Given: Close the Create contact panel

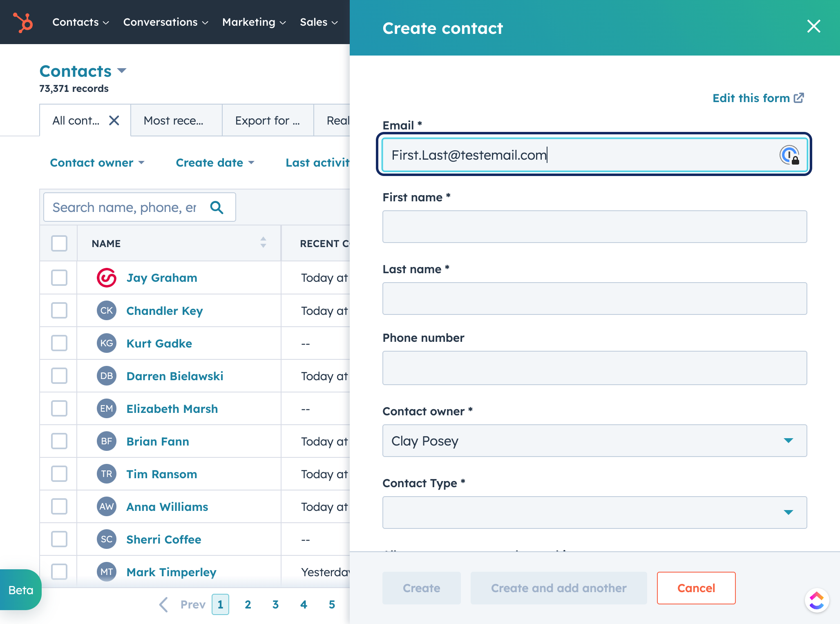Looking at the screenshot, I should 813,26.
